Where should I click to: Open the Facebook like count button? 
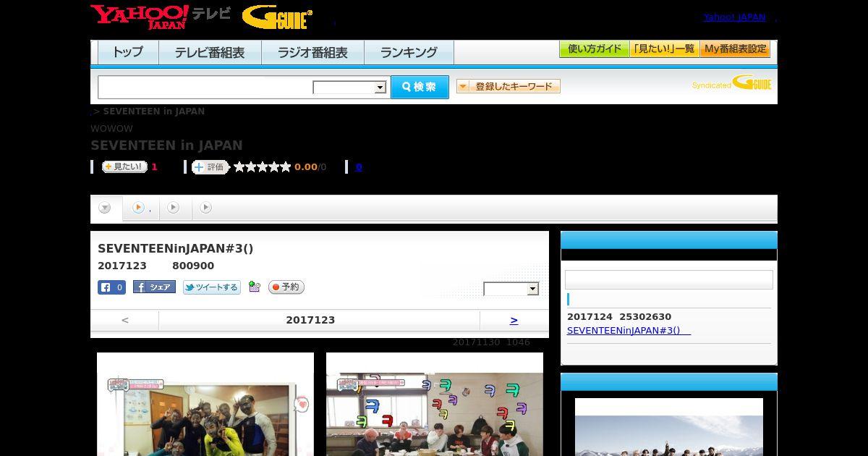click(x=111, y=287)
